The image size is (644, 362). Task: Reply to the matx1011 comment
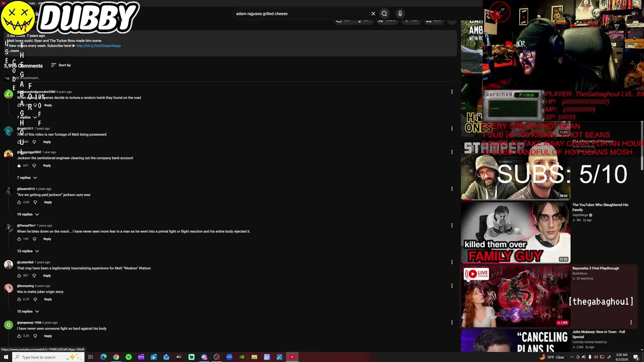(47, 142)
